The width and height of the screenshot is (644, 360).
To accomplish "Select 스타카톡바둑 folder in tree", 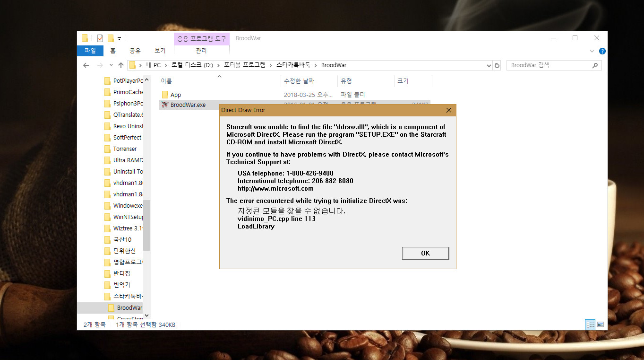I will point(123,297).
